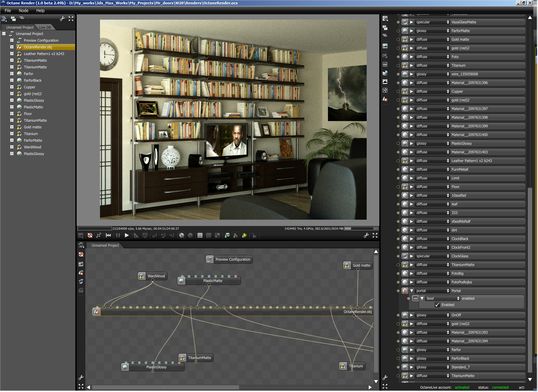Open the diffuse type dropdown for Foto
The width and height of the screenshot is (538, 392).
(x=433, y=57)
